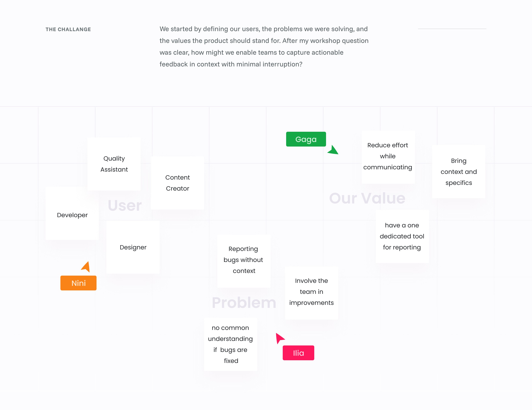The image size is (532, 410).
Task: Select the Designer sticky note
Action: coord(133,247)
